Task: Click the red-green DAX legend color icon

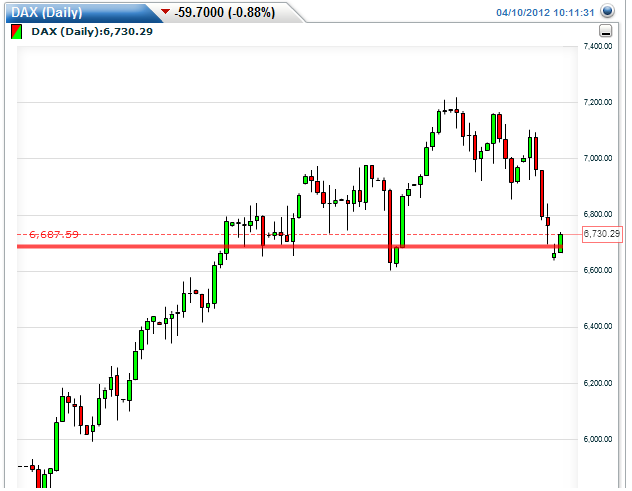Action: coord(17,32)
